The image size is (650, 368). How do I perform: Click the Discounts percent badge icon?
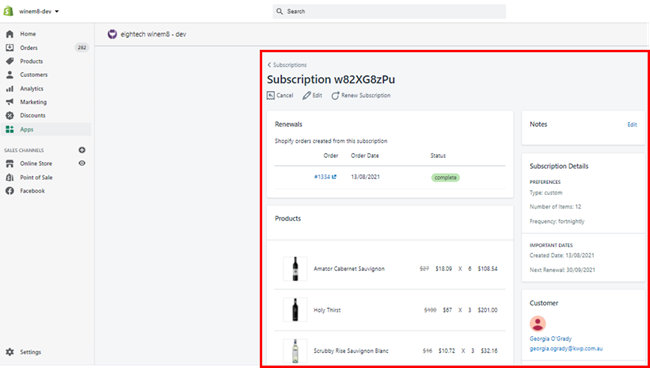(x=10, y=116)
